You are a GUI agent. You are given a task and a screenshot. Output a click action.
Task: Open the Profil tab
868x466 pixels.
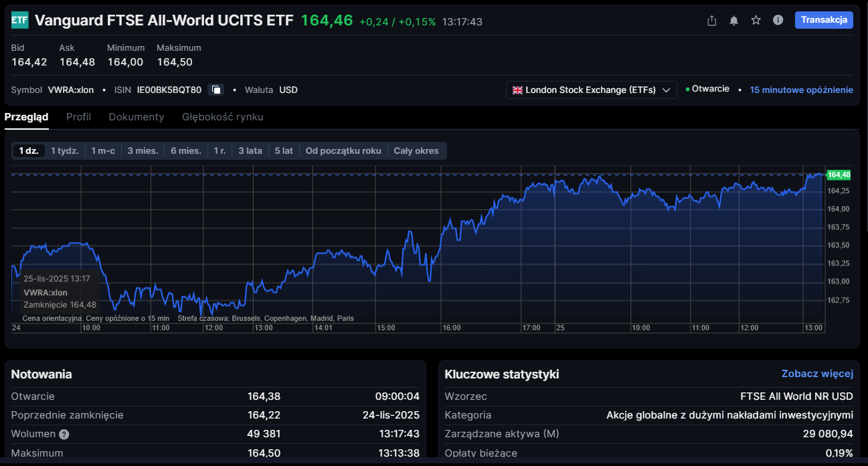tap(78, 117)
